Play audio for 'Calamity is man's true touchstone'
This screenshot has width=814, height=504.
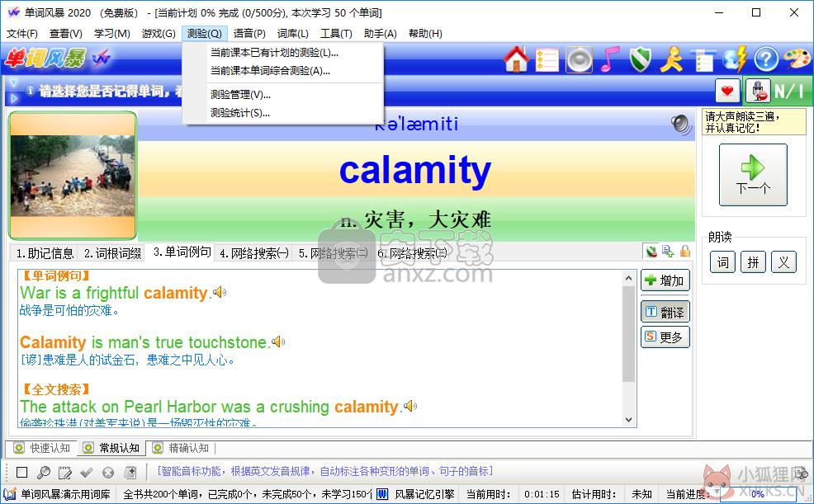(x=279, y=341)
